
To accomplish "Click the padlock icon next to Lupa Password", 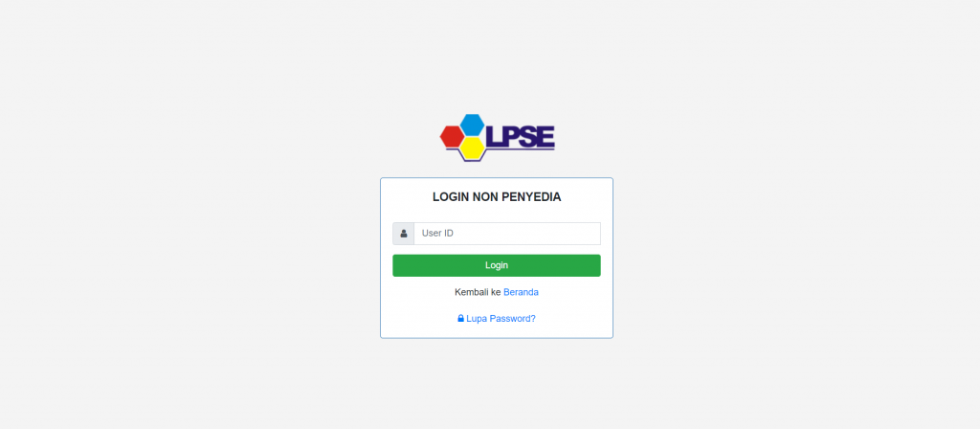I will tap(460, 318).
